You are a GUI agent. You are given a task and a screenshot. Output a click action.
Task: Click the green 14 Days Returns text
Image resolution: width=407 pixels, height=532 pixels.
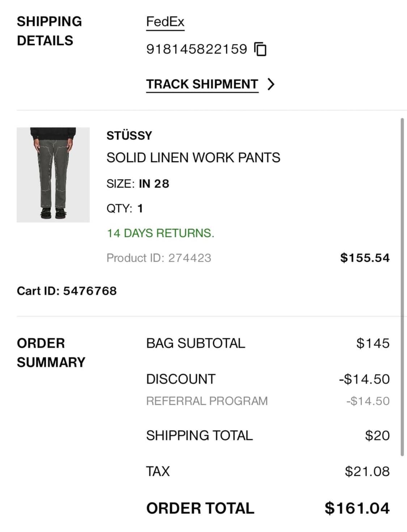coord(160,233)
